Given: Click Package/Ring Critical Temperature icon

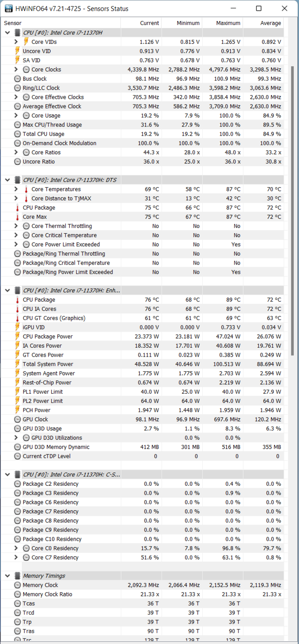Looking at the screenshot, I should coord(17,263).
